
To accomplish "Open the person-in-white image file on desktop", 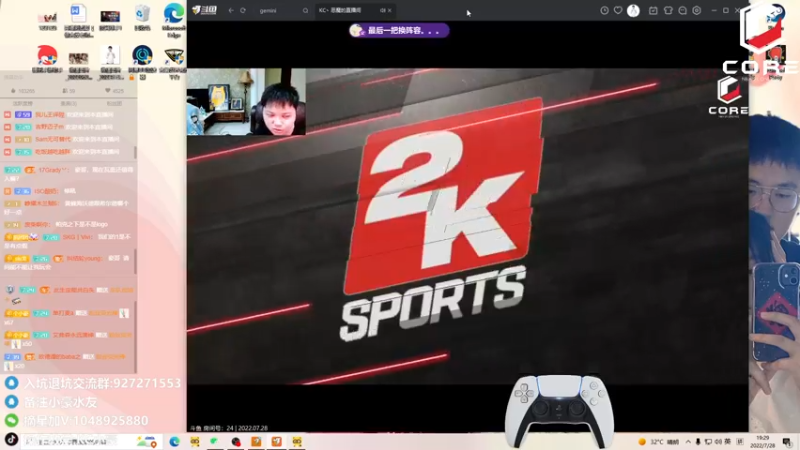I will point(110,62).
